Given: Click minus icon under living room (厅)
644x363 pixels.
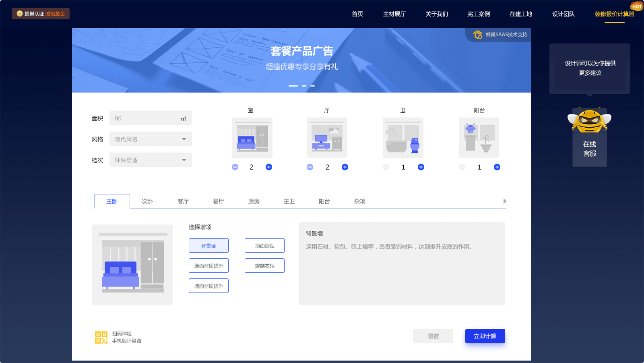Looking at the screenshot, I should [310, 167].
